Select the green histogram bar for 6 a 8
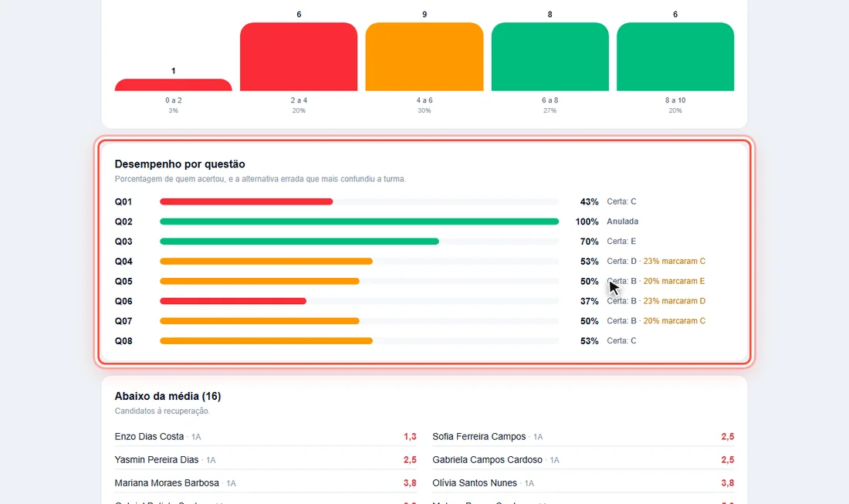 click(550, 57)
